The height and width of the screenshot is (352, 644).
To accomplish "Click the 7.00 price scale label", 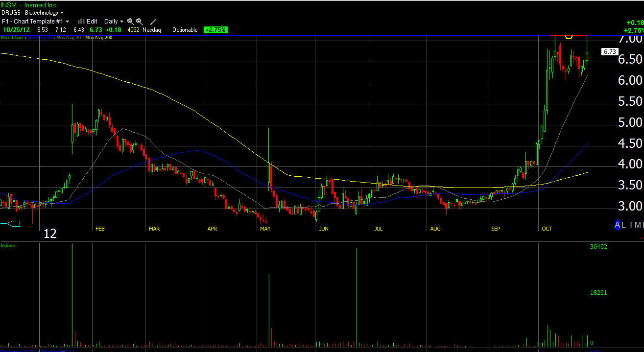I will pyautogui.click(x=630, y=39).
